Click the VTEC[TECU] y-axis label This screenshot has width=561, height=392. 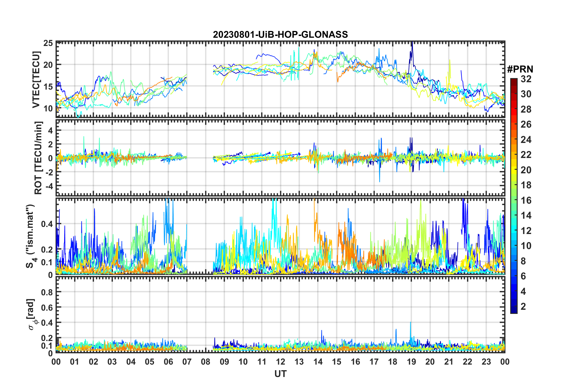pos(36,80)
